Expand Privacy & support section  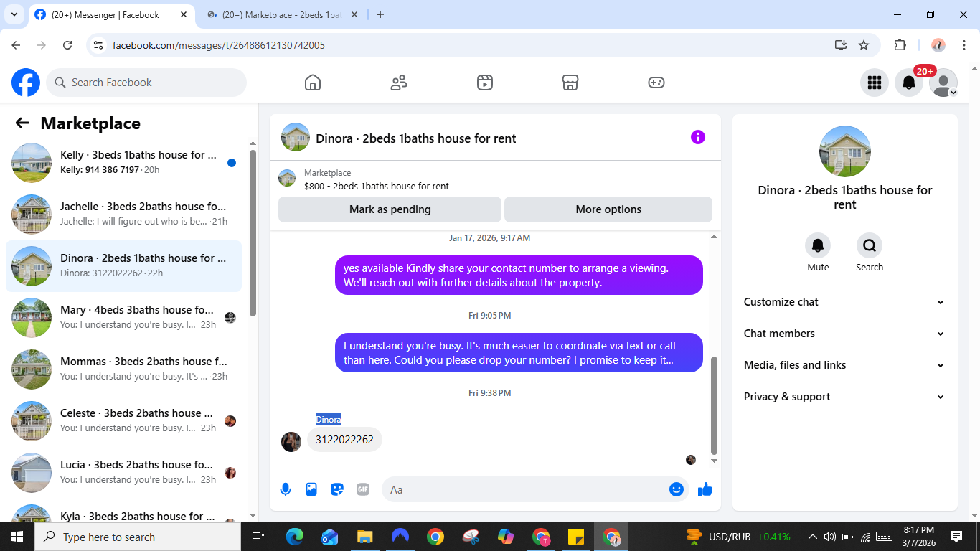(844, 397)
